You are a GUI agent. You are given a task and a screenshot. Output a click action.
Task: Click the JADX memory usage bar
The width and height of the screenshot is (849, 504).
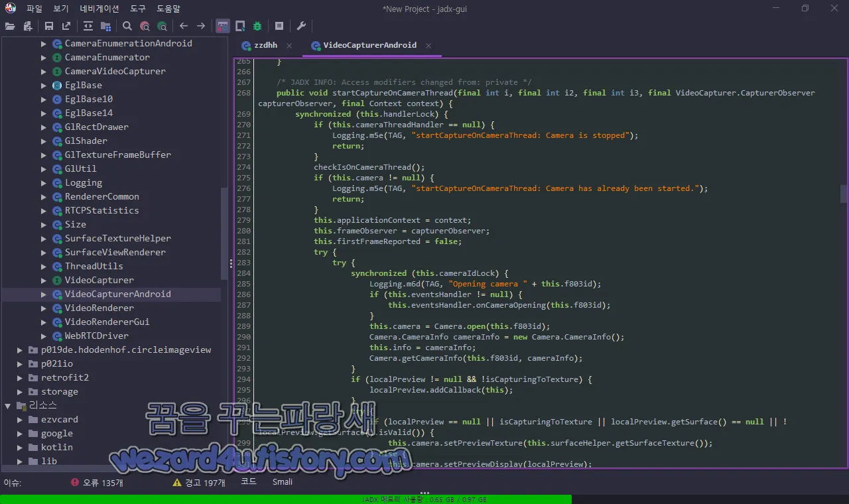pyautogui.click(x=424, y=499)
